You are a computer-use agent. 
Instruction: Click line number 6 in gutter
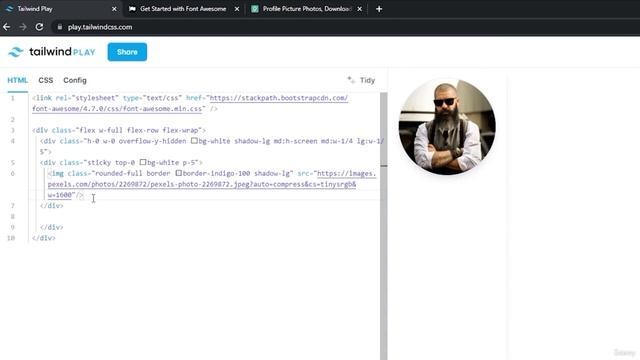tap(13, 173)
